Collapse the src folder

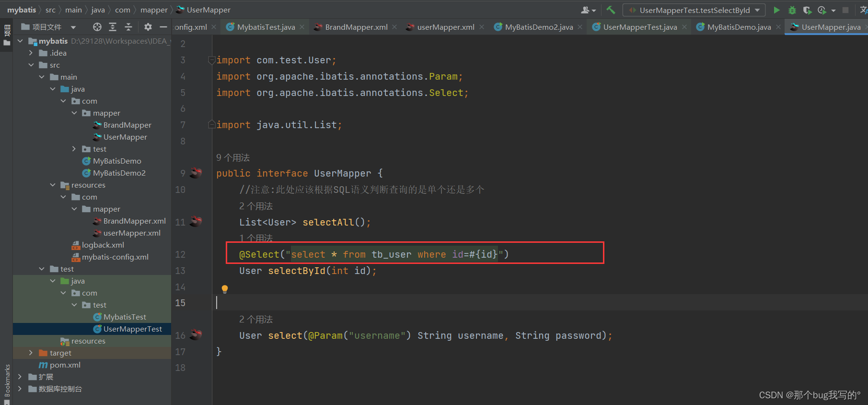pyautogui.click(x=31, y=65)
